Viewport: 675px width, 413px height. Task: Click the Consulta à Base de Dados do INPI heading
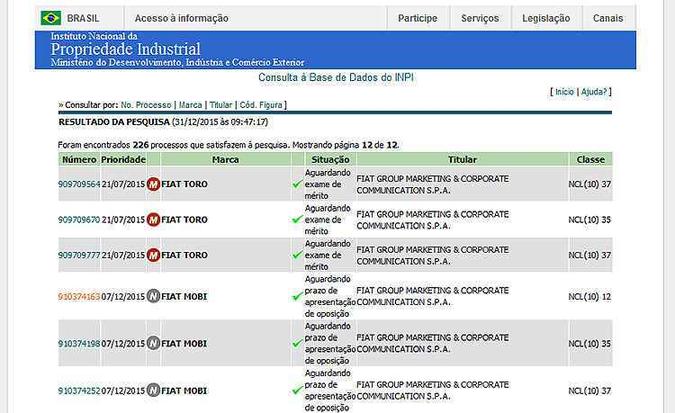[336, 78]
